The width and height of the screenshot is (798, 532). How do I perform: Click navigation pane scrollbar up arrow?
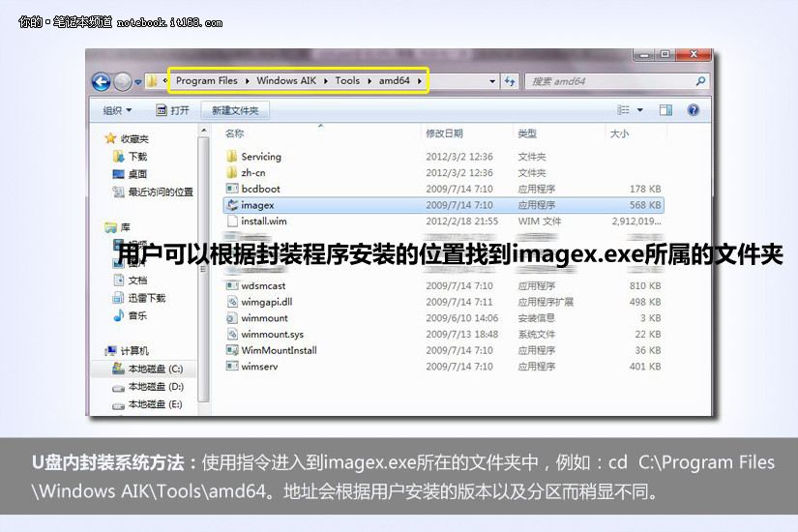coord(203,131)
